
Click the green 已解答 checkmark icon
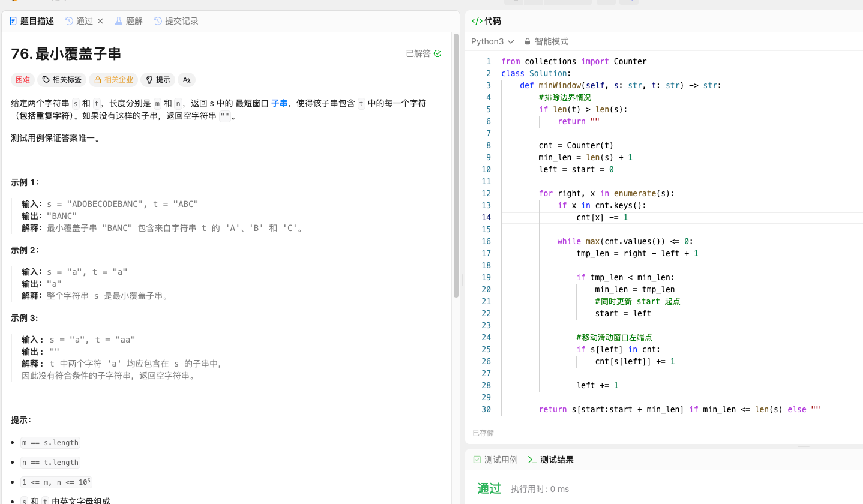(438, 53)
